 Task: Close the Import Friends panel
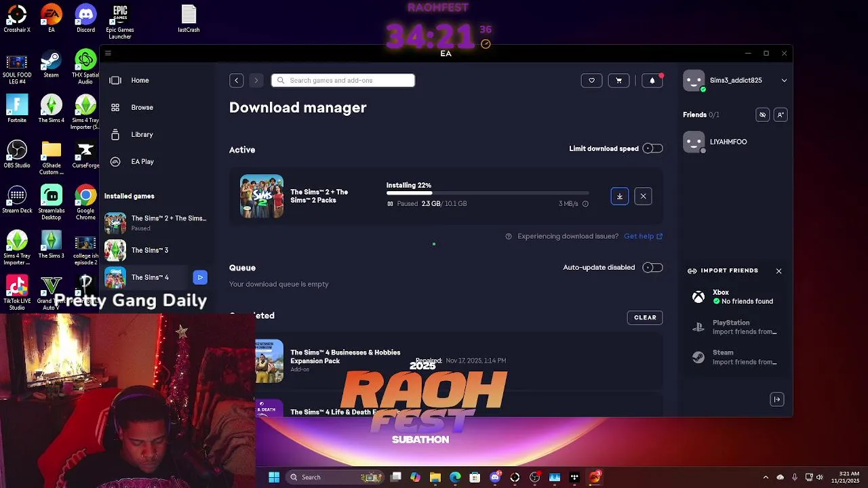click(x=778, y=270)
